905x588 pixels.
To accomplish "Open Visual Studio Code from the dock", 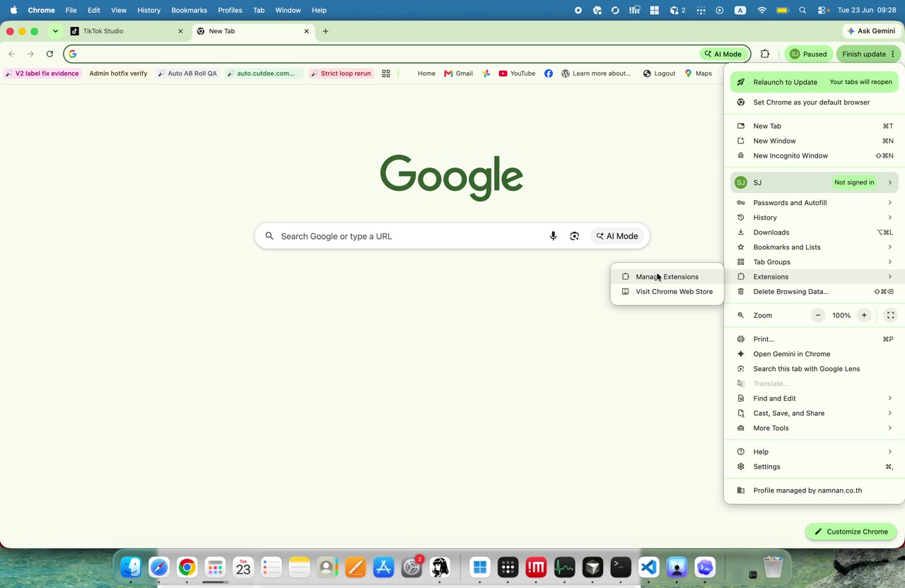I will click(649, 567).
